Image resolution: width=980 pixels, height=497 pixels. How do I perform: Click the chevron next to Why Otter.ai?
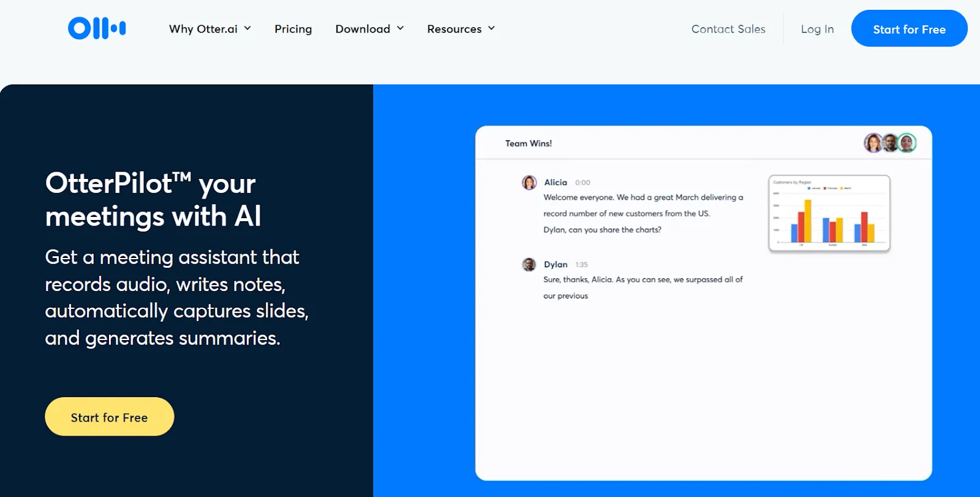247,28
